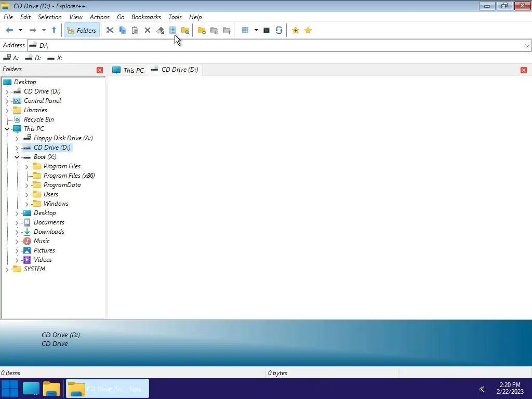Click the Search folder icon
The height and width of the screenshot is (399, 532).
coord(185,31)
